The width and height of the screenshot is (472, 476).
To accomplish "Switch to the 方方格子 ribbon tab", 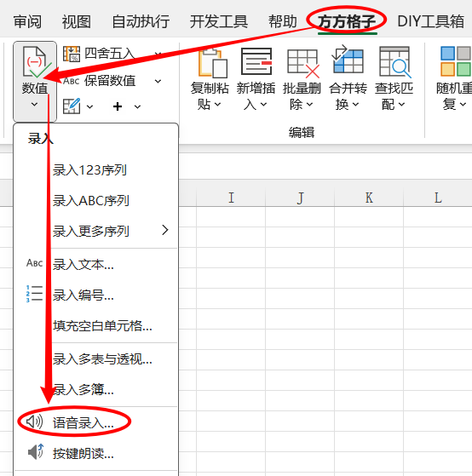I will coord(347,21).
